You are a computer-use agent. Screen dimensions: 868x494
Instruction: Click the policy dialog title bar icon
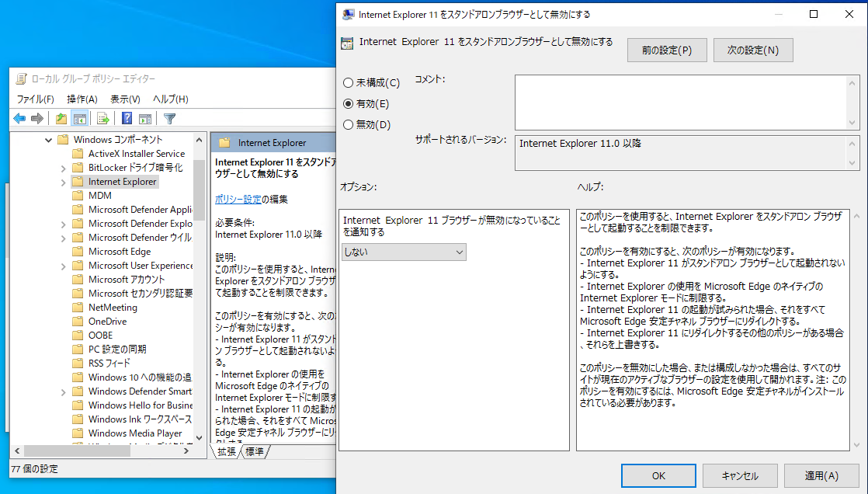(x=348, y=15)
